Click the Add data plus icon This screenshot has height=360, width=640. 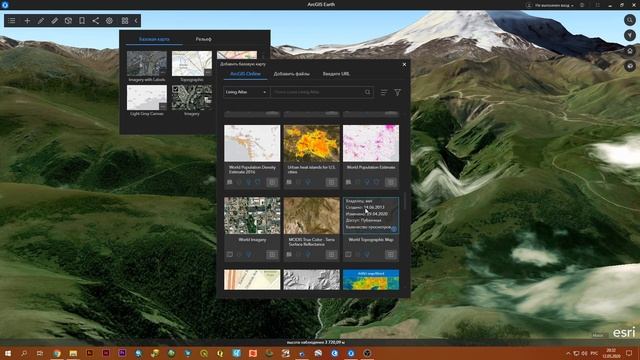click(27, 20)
